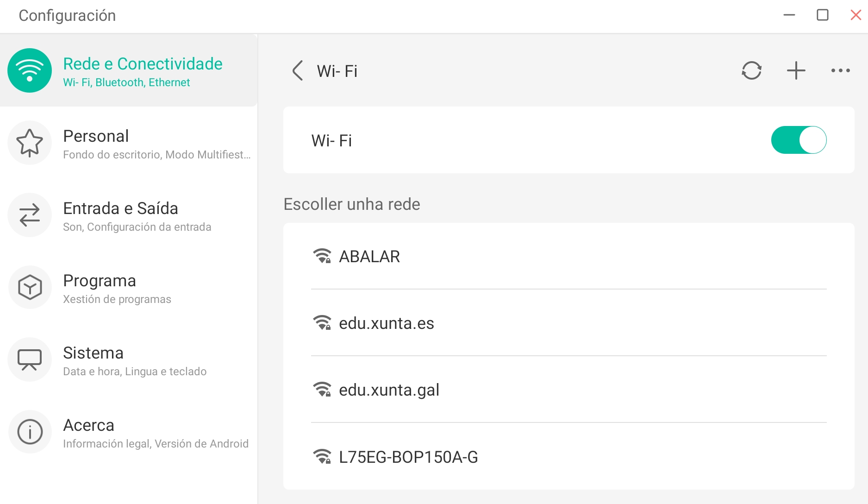Select the edu.xunta.es network
This screenshot has width=868, height=504.
point(387,323)
